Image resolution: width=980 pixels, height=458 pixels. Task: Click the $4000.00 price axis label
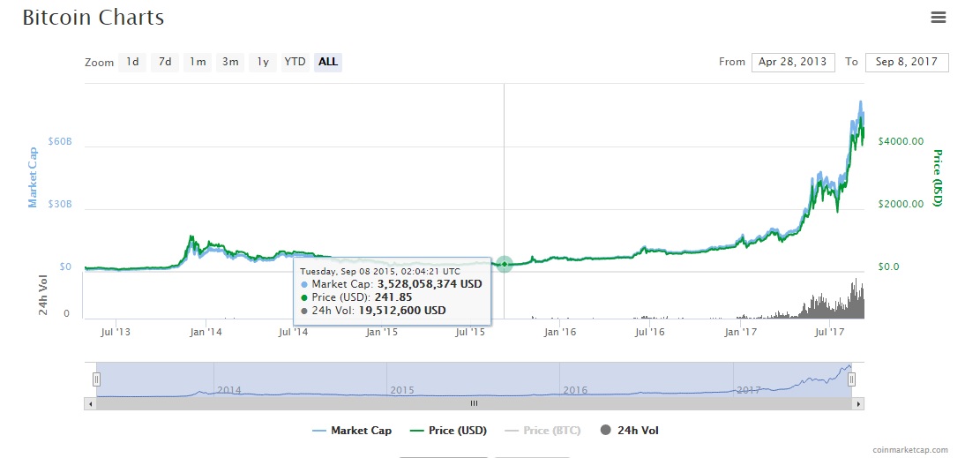click(x=901, y=141)
